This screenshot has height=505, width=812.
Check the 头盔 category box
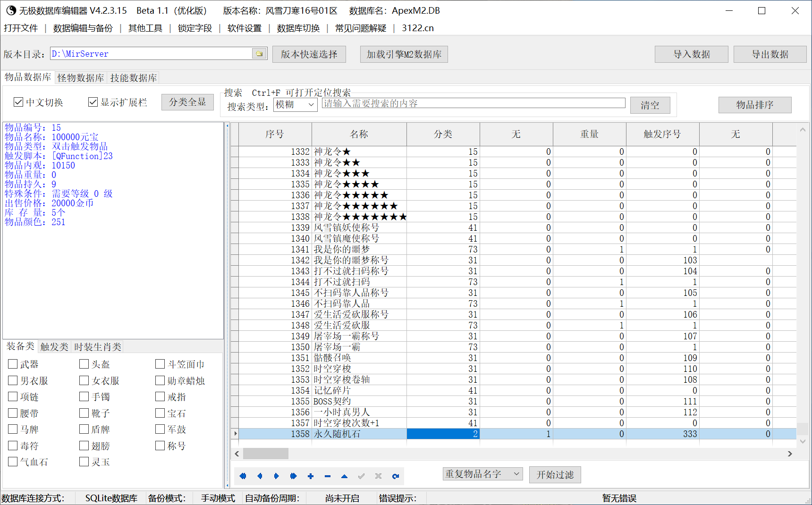(x=84, y=364)
